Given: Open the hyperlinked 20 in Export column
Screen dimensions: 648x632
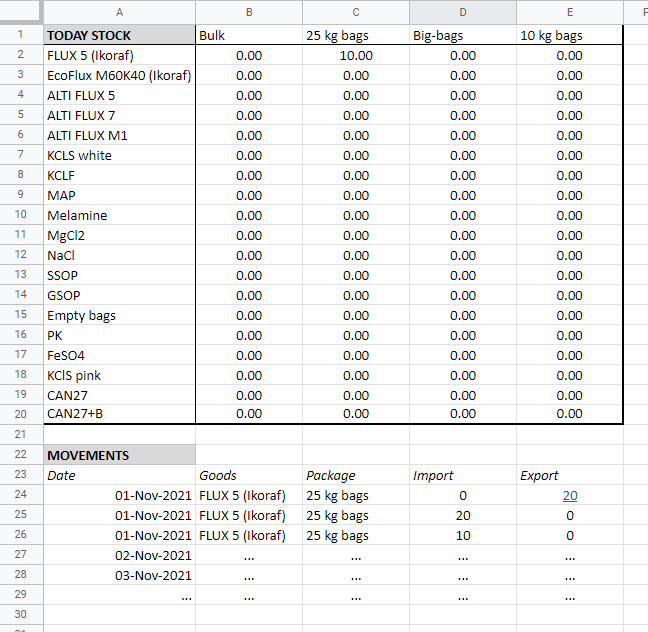Looking at the screenshot, I should pos(569,495).
